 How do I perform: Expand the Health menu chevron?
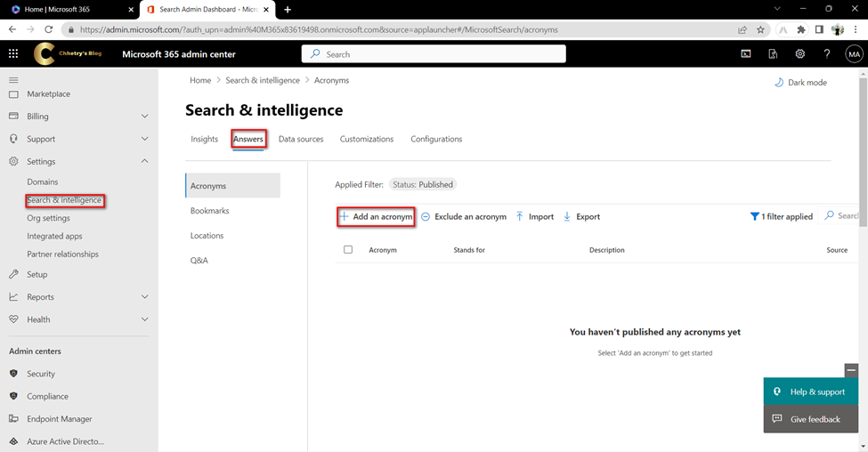pos(144,319)
